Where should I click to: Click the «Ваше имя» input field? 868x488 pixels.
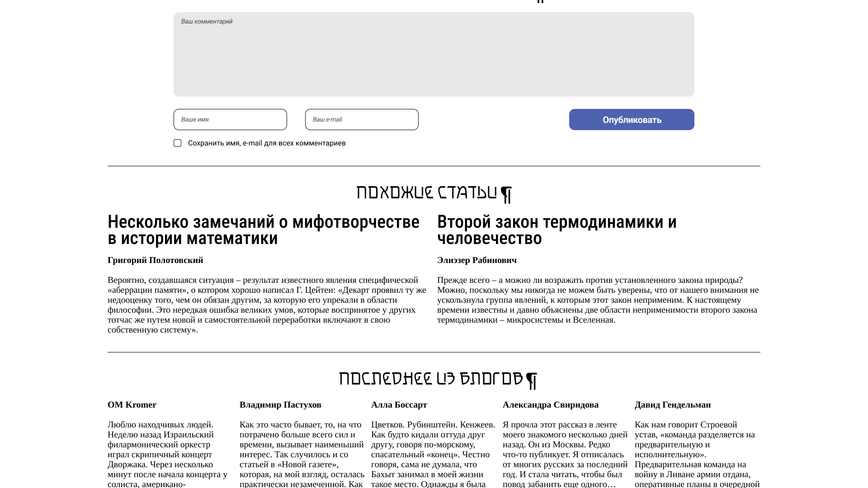230,119
